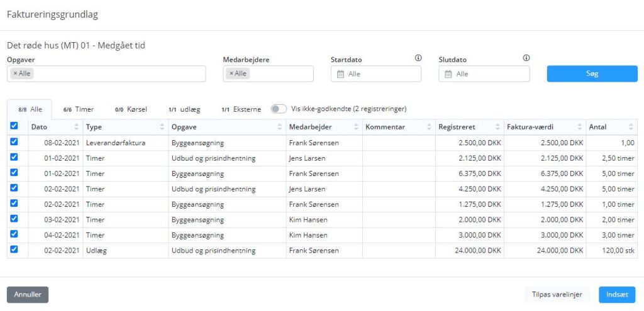The image size is (644, 311).
Task: Click the info icon beside Slutdato
Action: (526, 58)
